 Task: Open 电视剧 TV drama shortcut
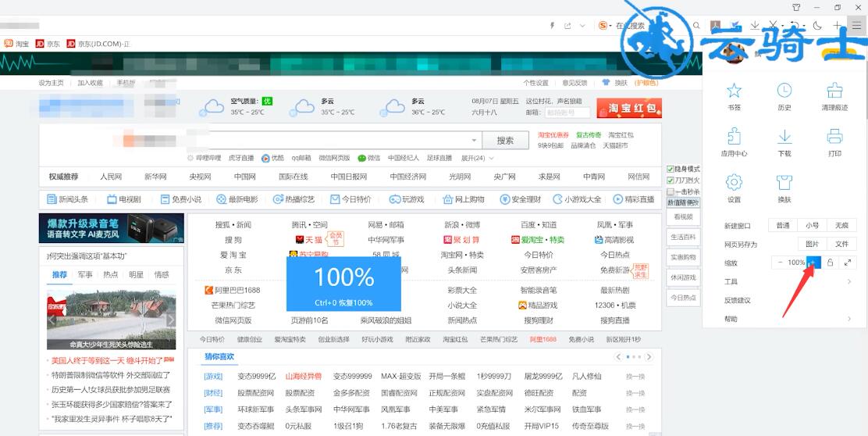pyautogui.click(x=124, y=199)
